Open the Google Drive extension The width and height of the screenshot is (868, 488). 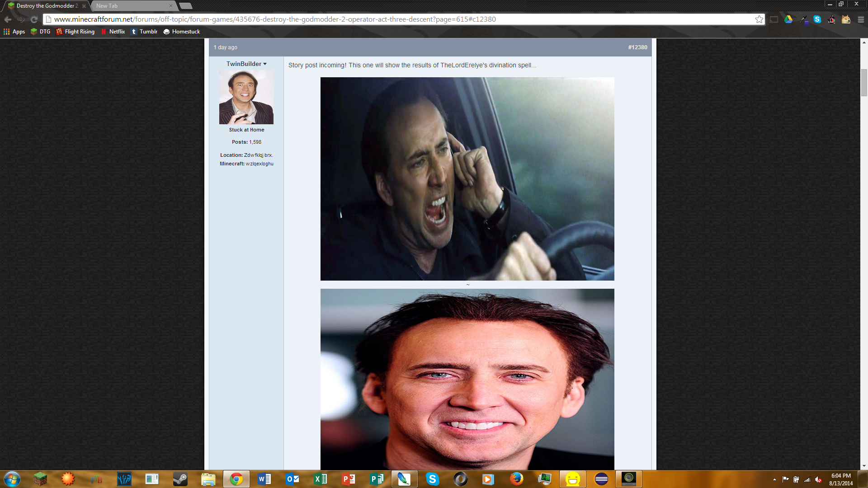[x=788, y=19]
